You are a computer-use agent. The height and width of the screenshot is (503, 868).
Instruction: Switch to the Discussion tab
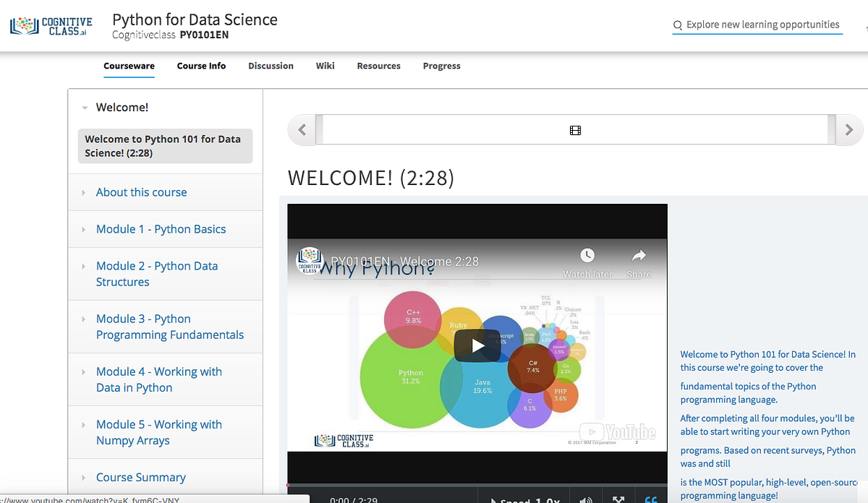point(271,66)
